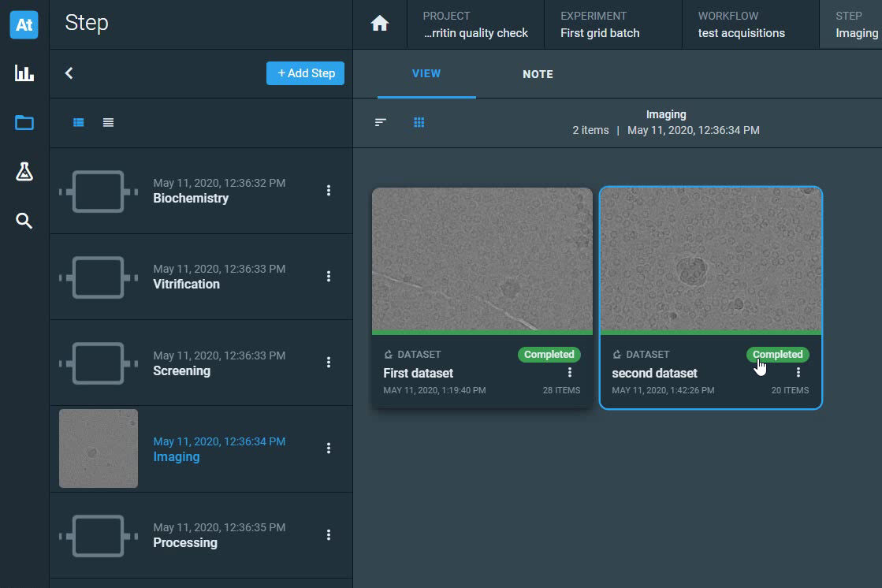882x588 pixels.
Task: Open three-dot menu on First dataset
Action: pos(570,373)
